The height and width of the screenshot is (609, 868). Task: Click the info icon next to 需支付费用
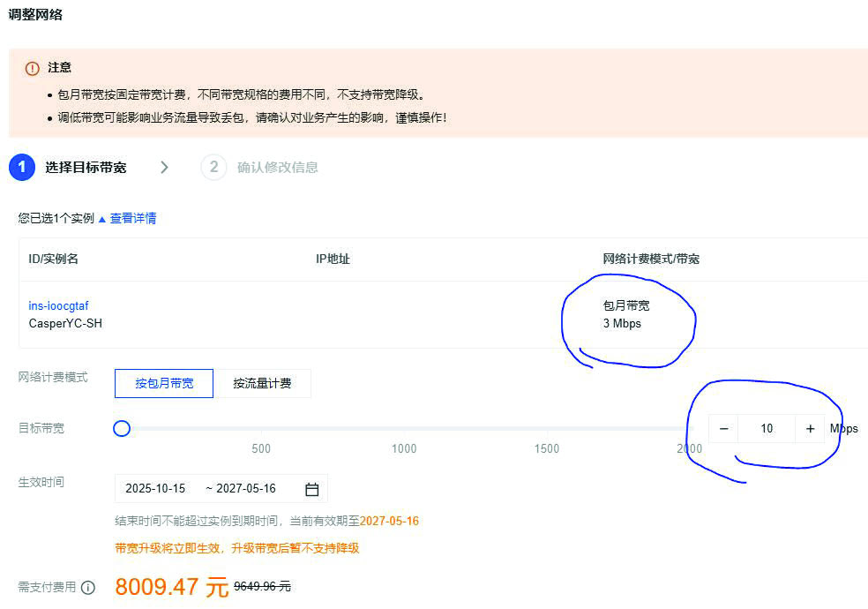(88, 587)
